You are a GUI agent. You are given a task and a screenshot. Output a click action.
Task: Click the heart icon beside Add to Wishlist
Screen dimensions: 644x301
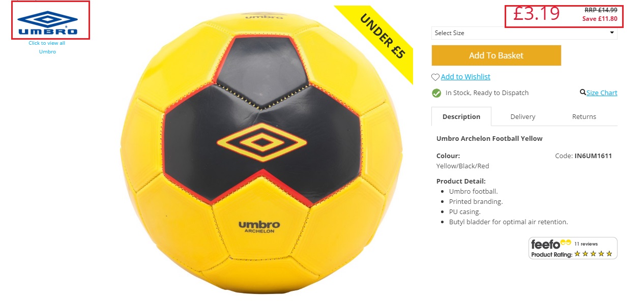tap(435, 77)
